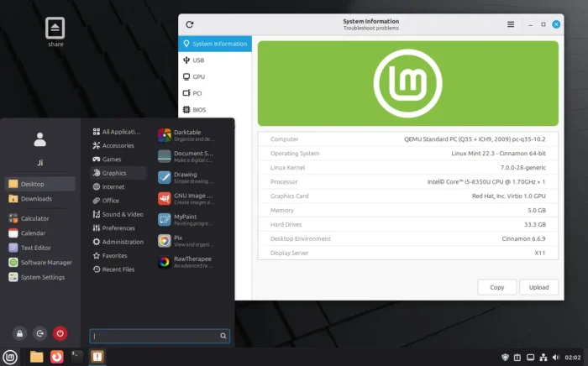The image size is (588, 366).
Task: Upload the system information report
Action: (x=538, y=287)
